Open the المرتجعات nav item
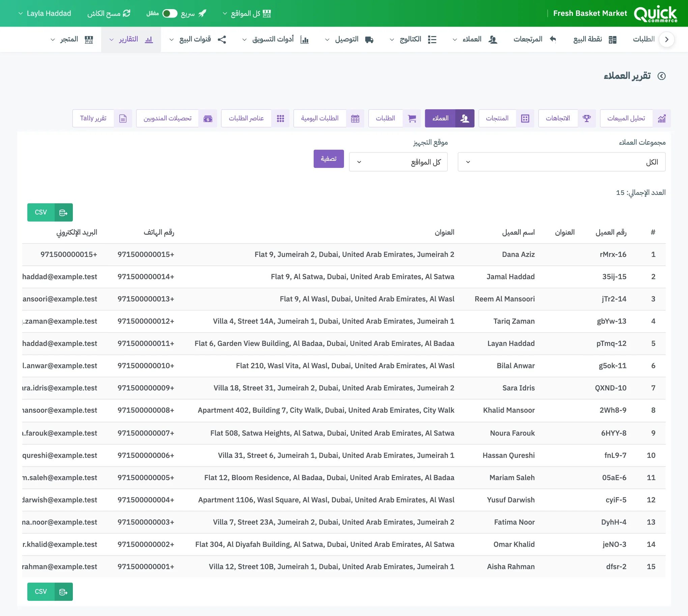 (535, 39)
